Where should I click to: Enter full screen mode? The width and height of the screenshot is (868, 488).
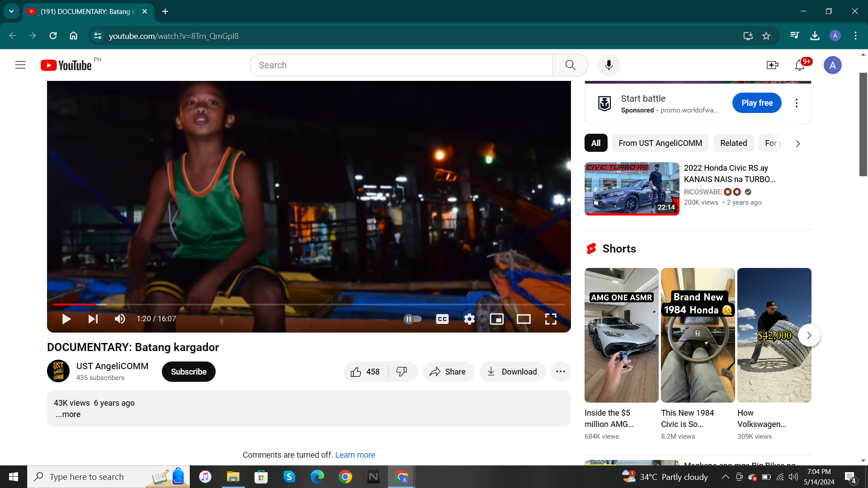pyautogui.click(x=551, y=319)
